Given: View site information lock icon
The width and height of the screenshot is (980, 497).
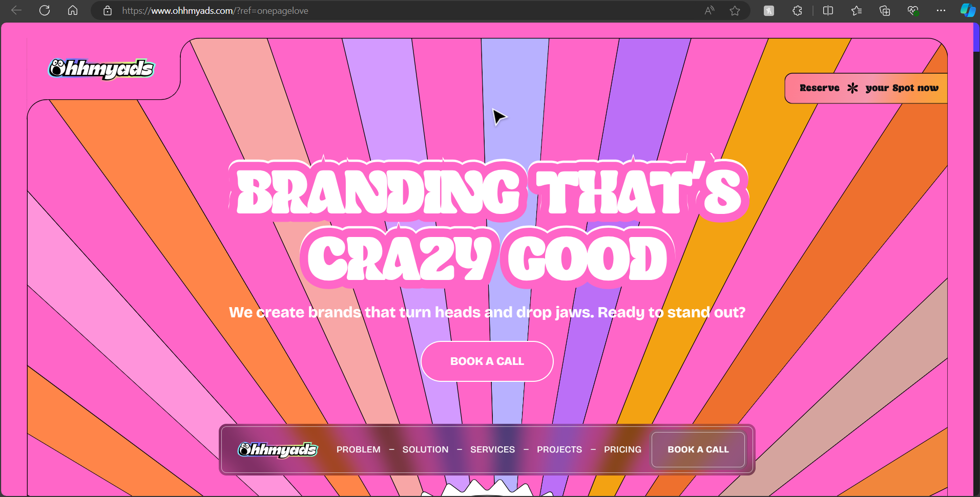Looking at the screenshot, I should click(x=108, y=11).
